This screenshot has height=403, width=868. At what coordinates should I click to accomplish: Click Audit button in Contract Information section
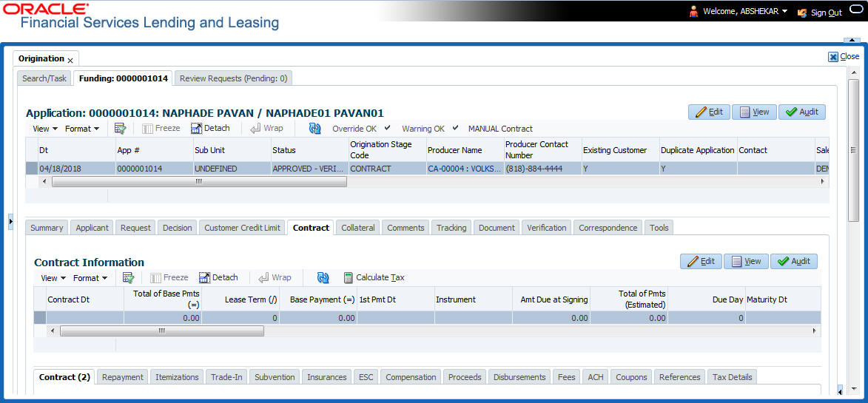click(794, 261)
